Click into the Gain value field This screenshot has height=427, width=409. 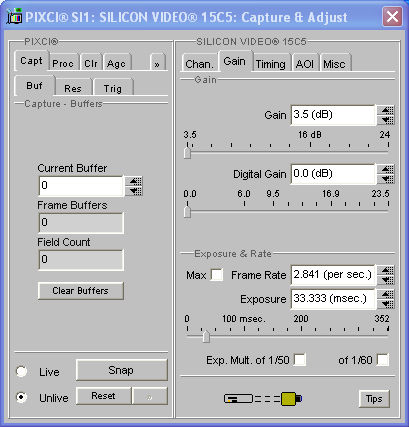[333, 115]
